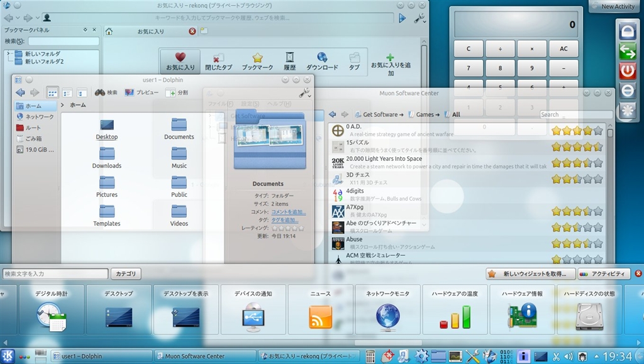Open the カテゴリ dropdown in widget explorer
This screenshot has width=644, height=364.
click(x=126, y=273)
